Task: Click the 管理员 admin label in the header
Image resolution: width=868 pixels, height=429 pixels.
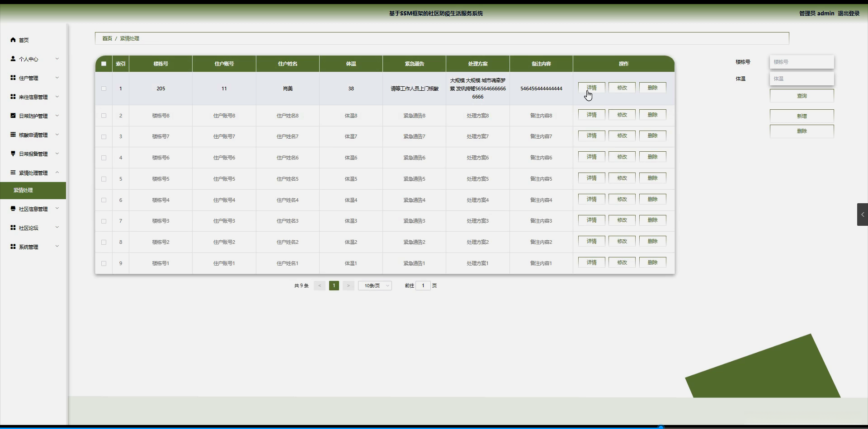Action: pos(816,14)
